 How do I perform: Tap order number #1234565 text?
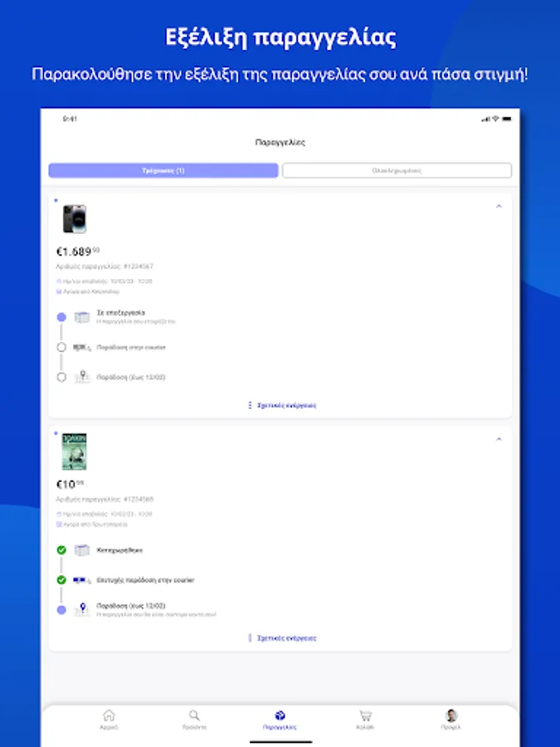click(138, 500)
